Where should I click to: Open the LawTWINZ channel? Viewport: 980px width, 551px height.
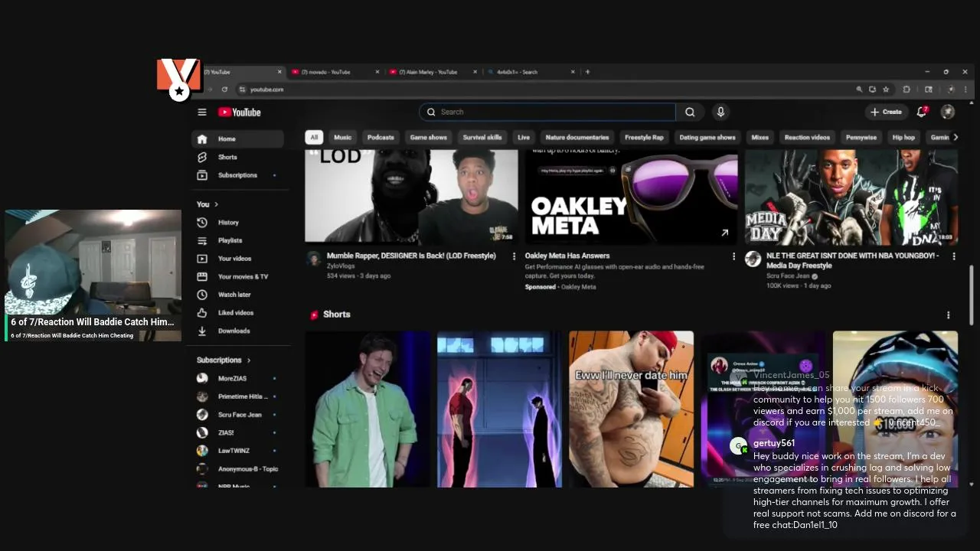[x=237, y=451]
